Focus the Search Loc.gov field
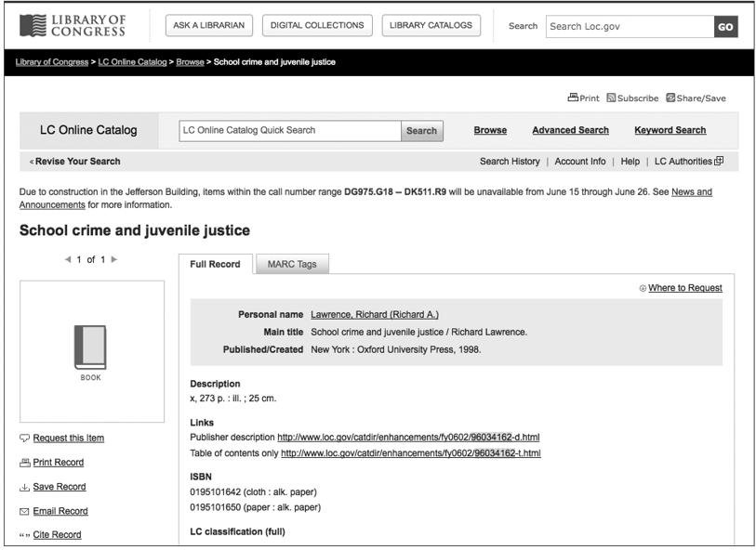The image size is (756, 550). [x=630, y=27]
